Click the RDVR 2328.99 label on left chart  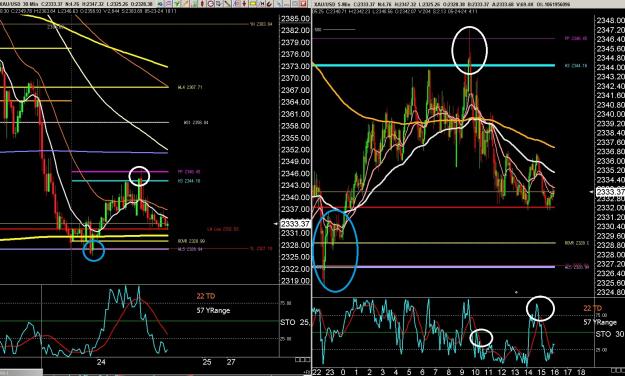pos(191,241)
